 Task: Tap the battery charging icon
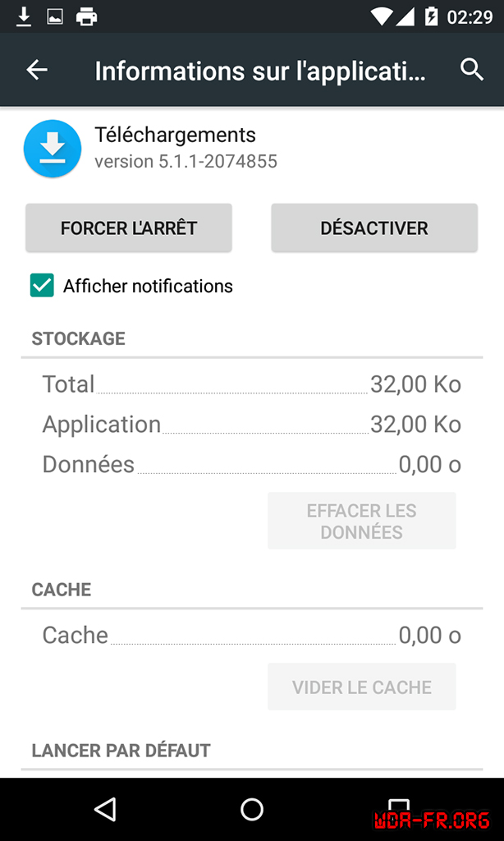coord(432,16)
